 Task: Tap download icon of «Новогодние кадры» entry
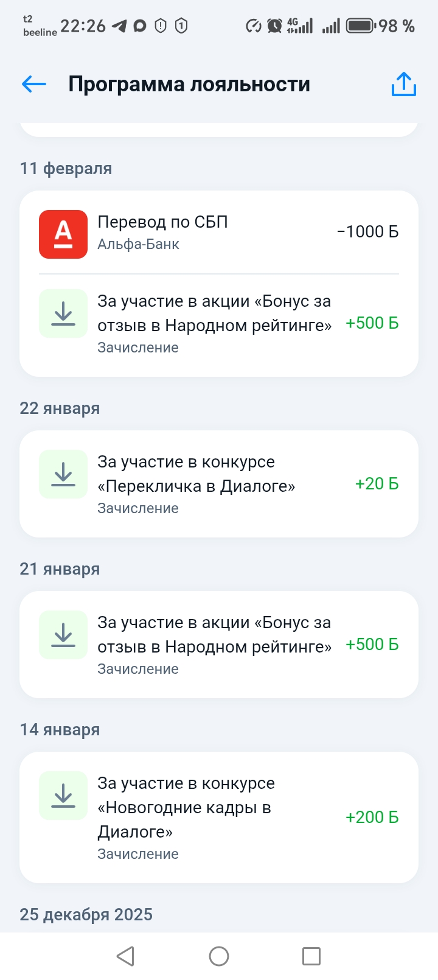click(63, 796)
